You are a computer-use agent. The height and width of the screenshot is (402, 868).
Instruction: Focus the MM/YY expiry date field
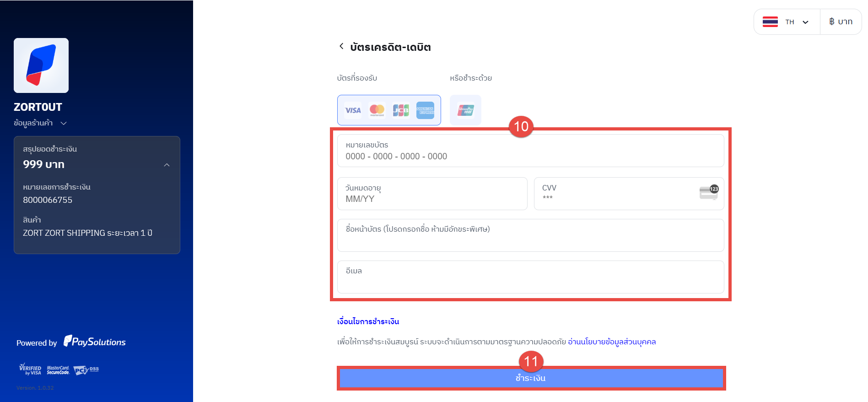click(432, 199)
